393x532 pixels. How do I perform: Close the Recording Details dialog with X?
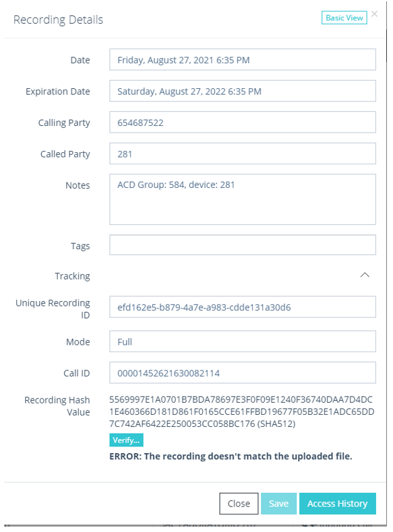tap(374, 14)
